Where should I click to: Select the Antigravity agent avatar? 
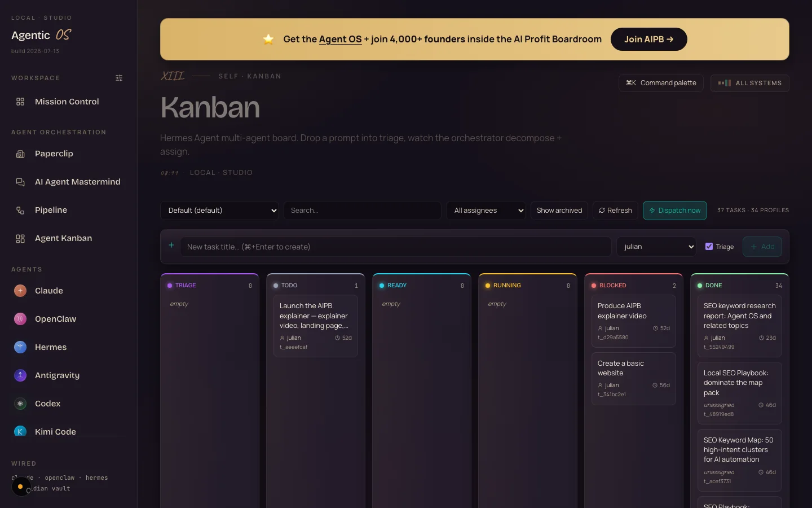(x=20, y=375)
